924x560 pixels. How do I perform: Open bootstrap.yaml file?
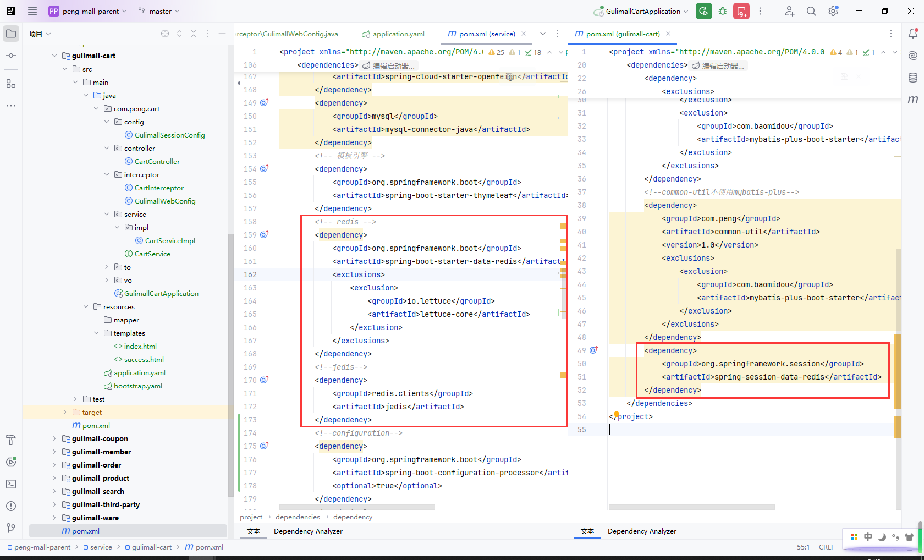pyautogui.click(x=137, y=386)
